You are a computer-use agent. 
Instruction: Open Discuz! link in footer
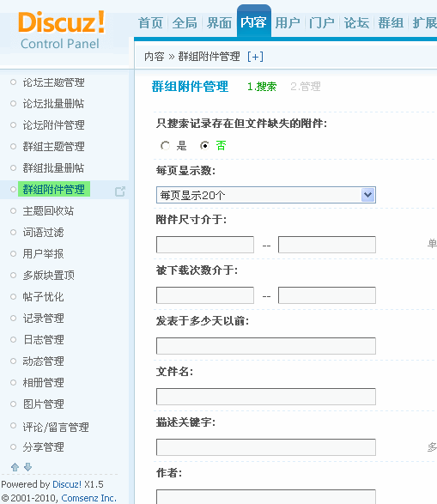pos(67,484)
